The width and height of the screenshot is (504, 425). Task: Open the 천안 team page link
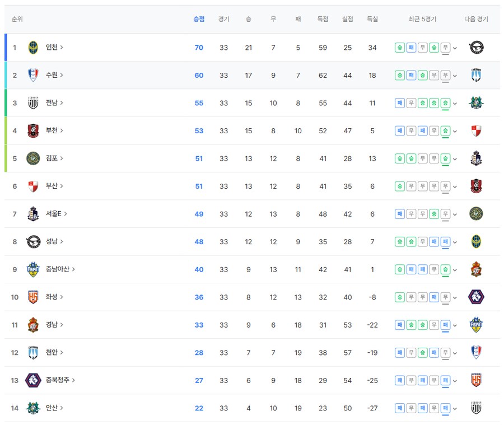[x=54, y=352]
